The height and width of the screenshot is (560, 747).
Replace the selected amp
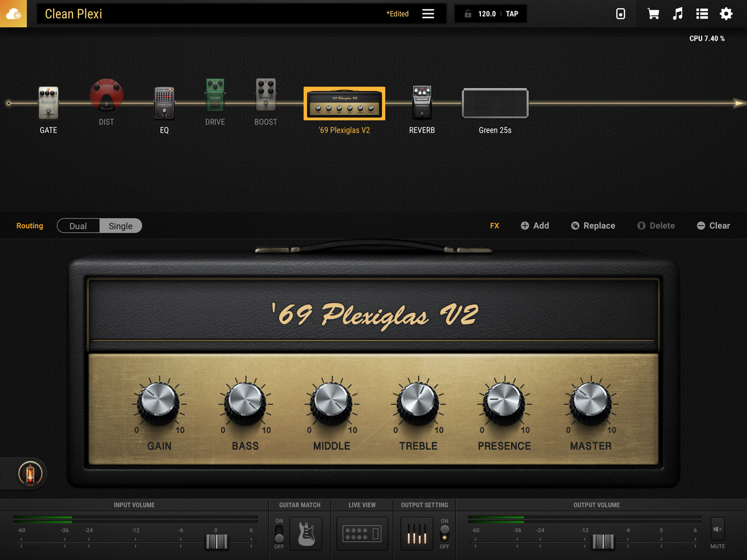tap(593, 226)
